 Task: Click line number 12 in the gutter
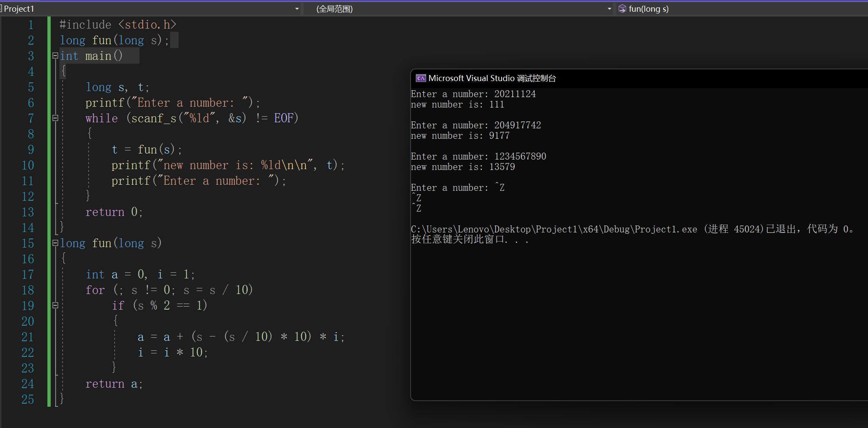click(28, 196)
